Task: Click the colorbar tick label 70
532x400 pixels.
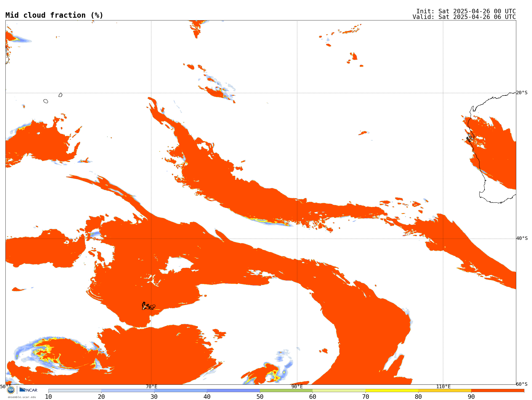Action: click(x=366, y=397)
